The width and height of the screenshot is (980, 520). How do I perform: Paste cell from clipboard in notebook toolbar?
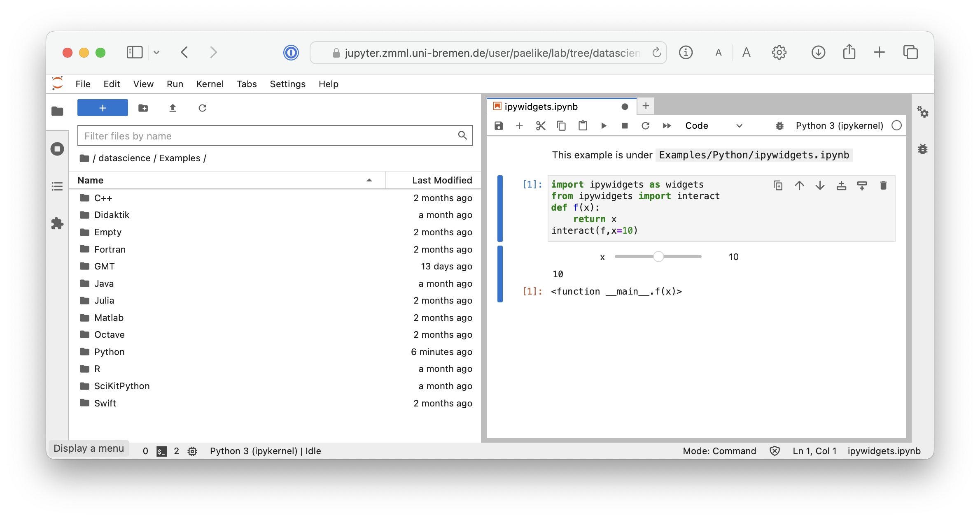583,125
